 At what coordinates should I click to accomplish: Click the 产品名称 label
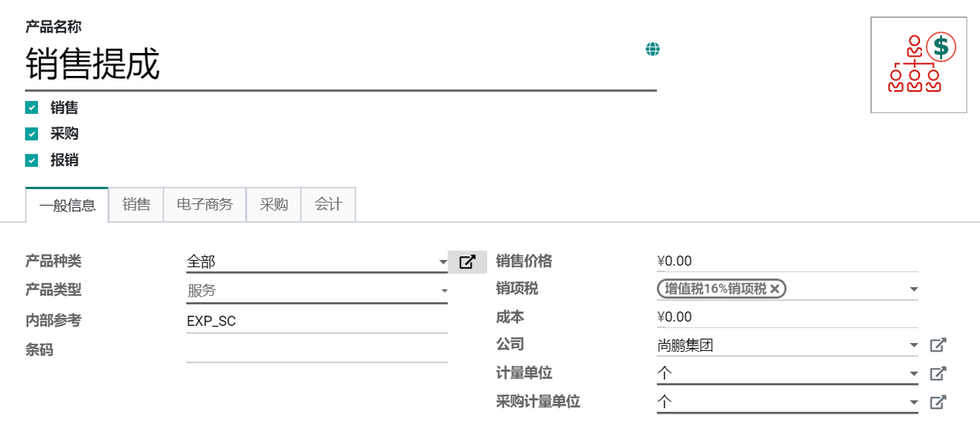pos(53,28)
